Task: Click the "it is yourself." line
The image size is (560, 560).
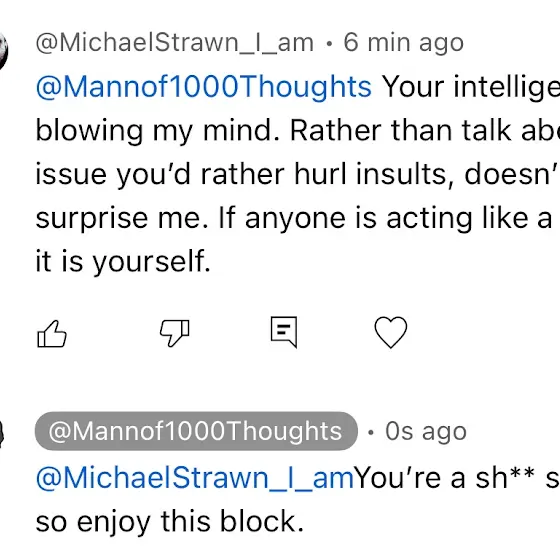Action: [x=123, y=261]
